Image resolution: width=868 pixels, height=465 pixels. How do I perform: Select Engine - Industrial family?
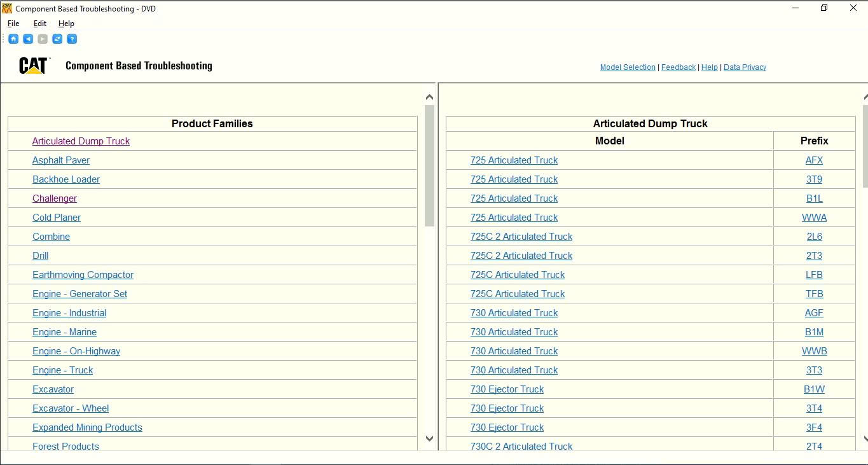(69, 313)
